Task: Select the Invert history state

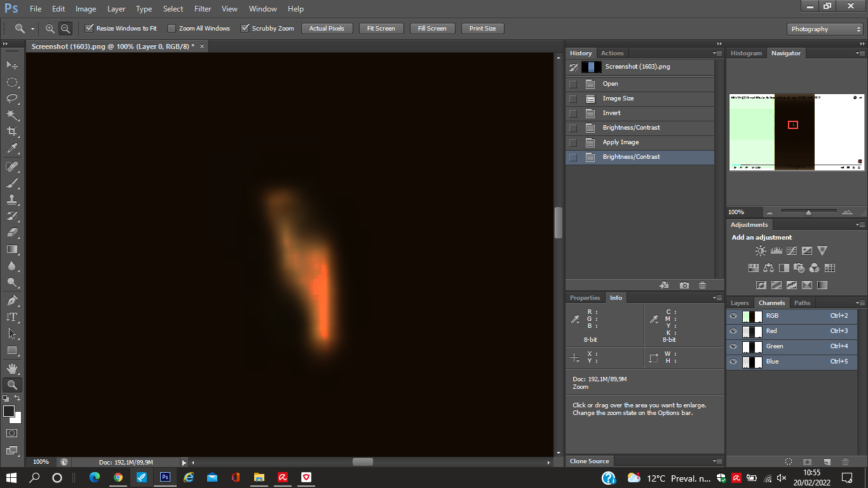Action: click(611, 113)
